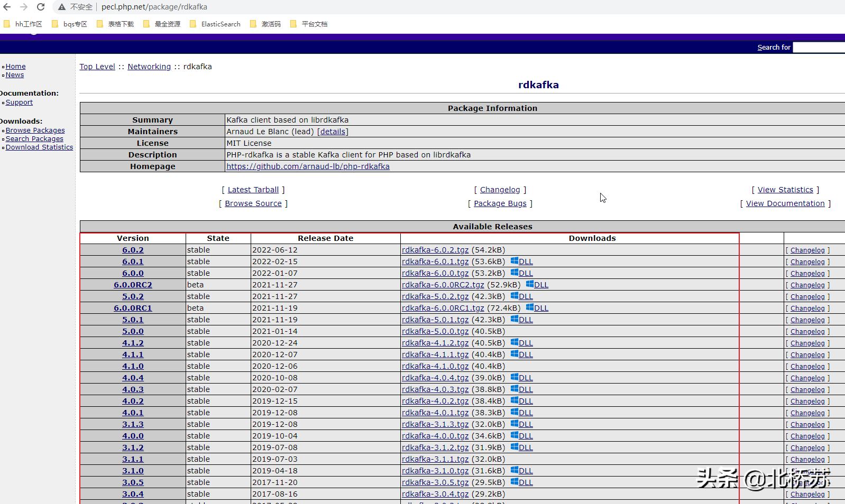845x504 pixels.
Task: Click the Search for input field
Action: point(819,48)
